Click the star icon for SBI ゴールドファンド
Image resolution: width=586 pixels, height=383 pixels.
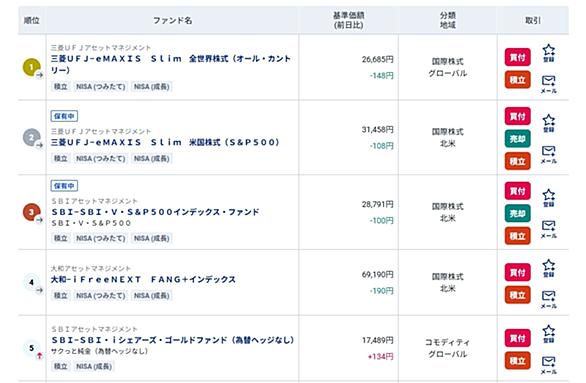click(548, 334)
